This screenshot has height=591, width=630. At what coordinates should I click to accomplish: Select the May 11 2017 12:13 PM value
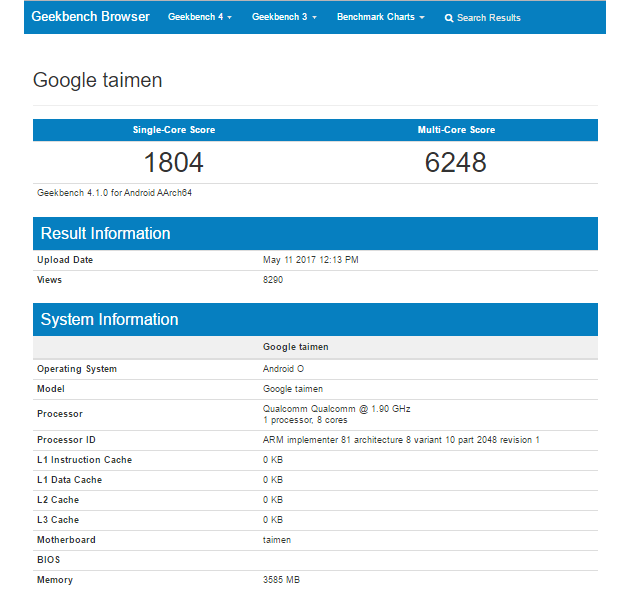(311, 260)
